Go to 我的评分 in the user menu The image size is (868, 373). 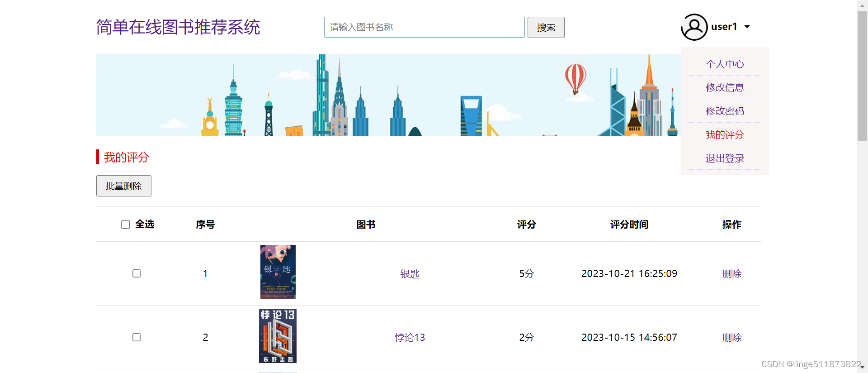(725, 134)
